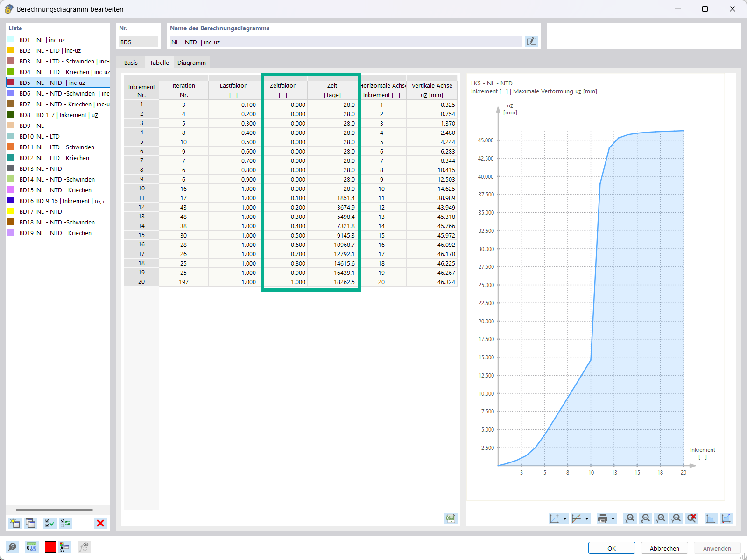Screen dimensions: 747x560
Task: Zoom in along Y axis
Action: coord(661,518)
